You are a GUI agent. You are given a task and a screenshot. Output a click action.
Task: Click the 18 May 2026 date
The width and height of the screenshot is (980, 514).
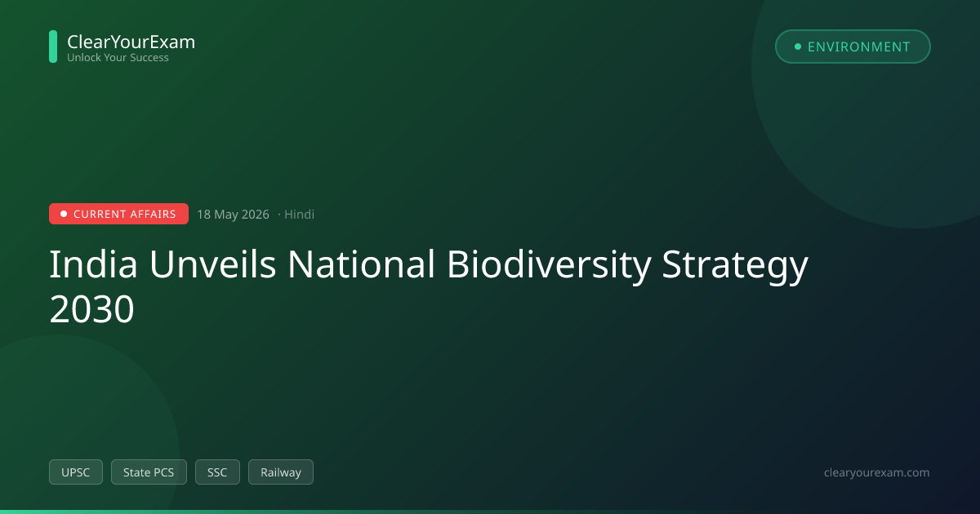pyautogui.click(x=233, y=215)
